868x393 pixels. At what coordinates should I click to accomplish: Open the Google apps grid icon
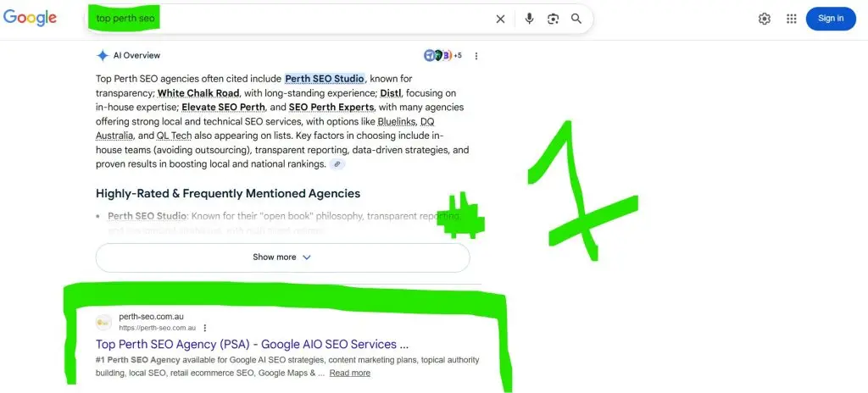coord(792,19)
